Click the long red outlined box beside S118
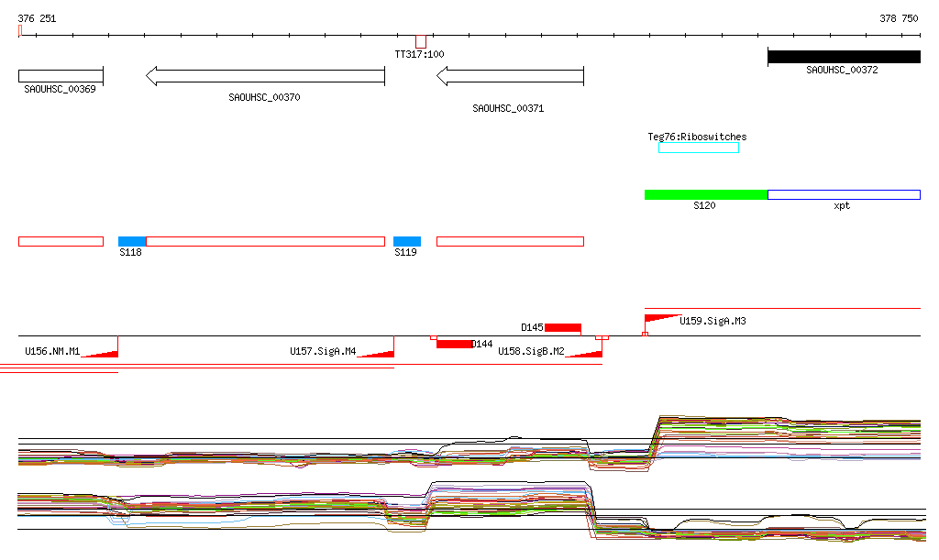 (265, 242)
